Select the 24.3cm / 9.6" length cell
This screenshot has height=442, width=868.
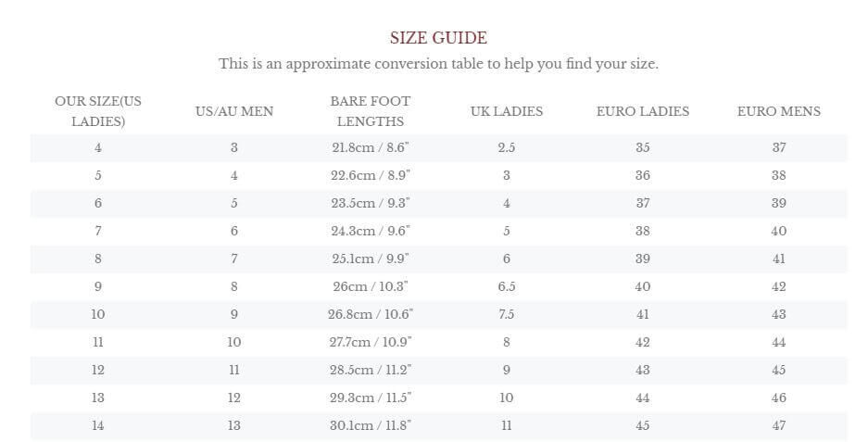pos(371,232)
